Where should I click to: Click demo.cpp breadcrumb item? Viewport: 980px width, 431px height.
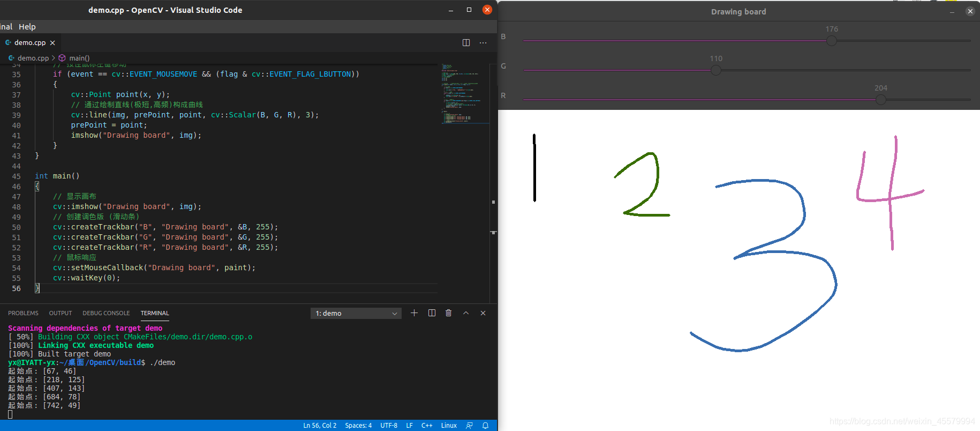coord(33,58)
